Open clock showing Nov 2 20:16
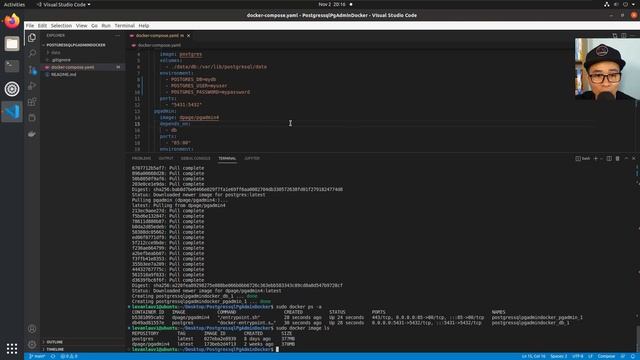 coord(332,4)
